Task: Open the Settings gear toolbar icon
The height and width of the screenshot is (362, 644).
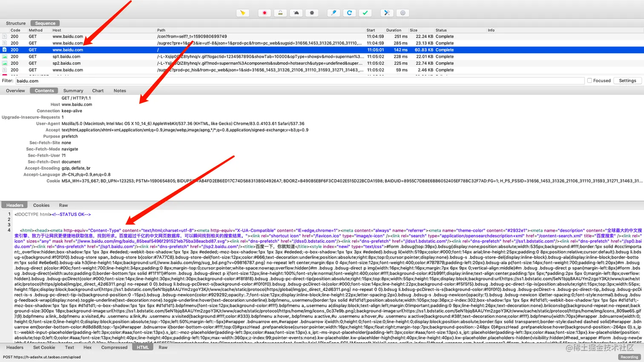Action: pos(402,13)
